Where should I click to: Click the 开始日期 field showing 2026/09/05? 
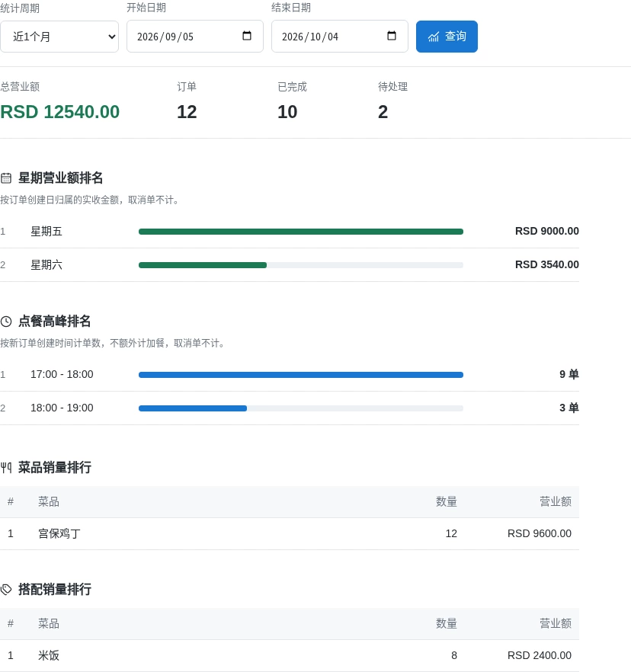coord(195,37)
